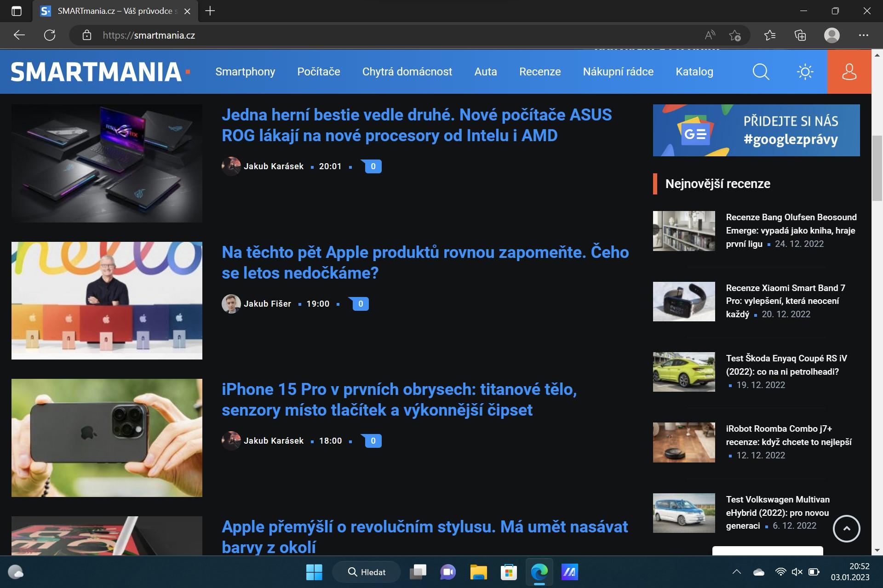
Task: Open OneDrive cloud tray icon
Action: click(x=758, y=572)
